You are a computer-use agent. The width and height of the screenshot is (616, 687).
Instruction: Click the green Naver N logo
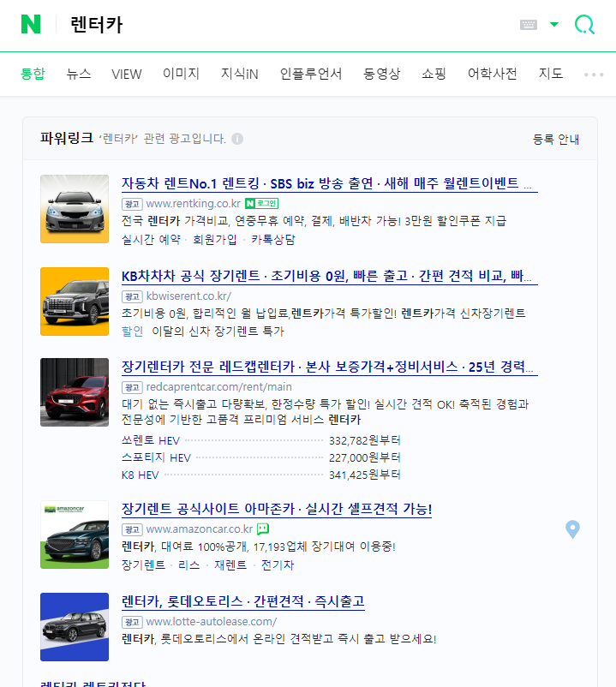point(31,25)
